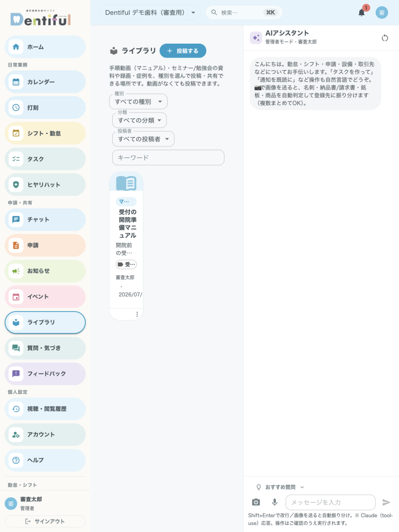Click the カレンダー sidebar icon
This screenshot has height=532, width=399.
click(x=16, y=82)
